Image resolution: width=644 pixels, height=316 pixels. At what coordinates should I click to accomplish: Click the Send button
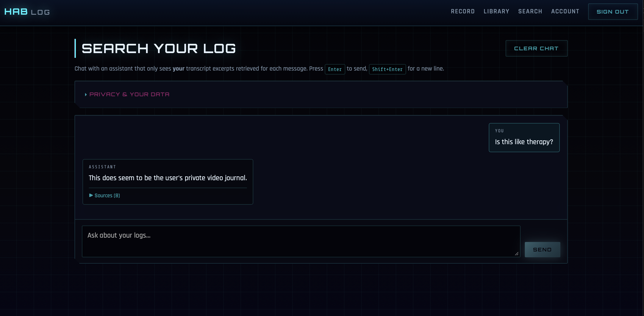tap(542, 249)
